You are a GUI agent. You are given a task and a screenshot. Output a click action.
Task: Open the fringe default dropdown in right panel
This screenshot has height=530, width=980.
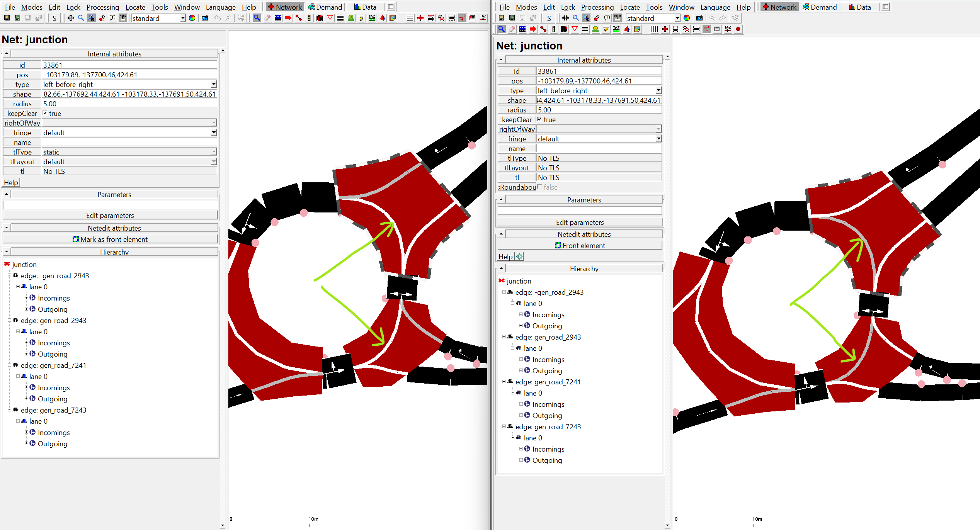coord(658,139)
